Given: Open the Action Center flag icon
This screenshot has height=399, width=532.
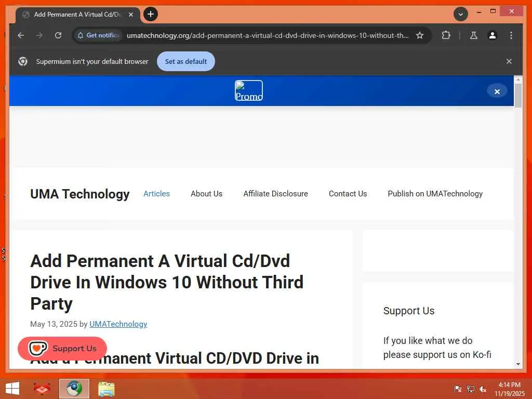Looking at the screenshot, I should [458, 389].
